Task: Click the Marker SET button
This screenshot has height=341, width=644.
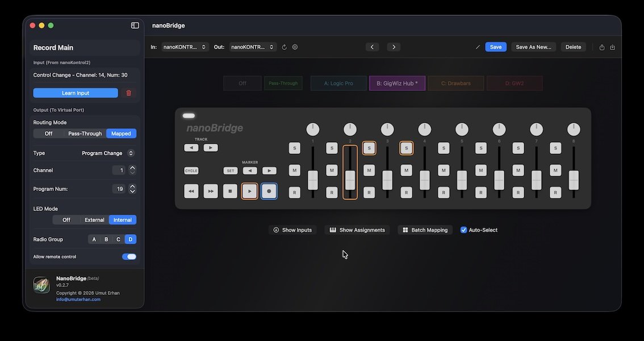Action: point(231,170)
